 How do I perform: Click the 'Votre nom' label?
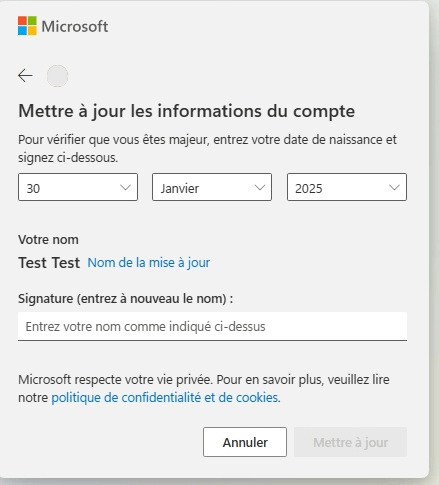tap(48, 240)
